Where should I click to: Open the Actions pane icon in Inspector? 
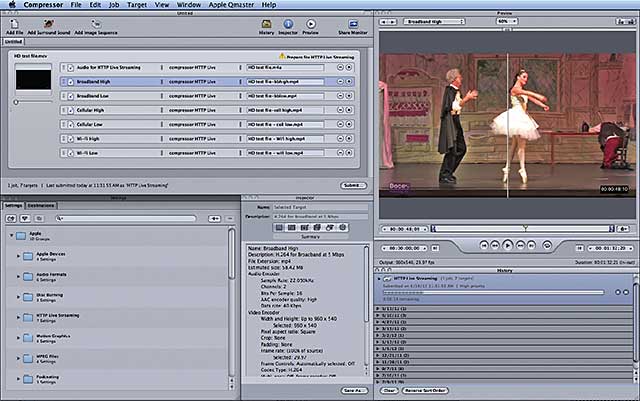tap(342, 227)
